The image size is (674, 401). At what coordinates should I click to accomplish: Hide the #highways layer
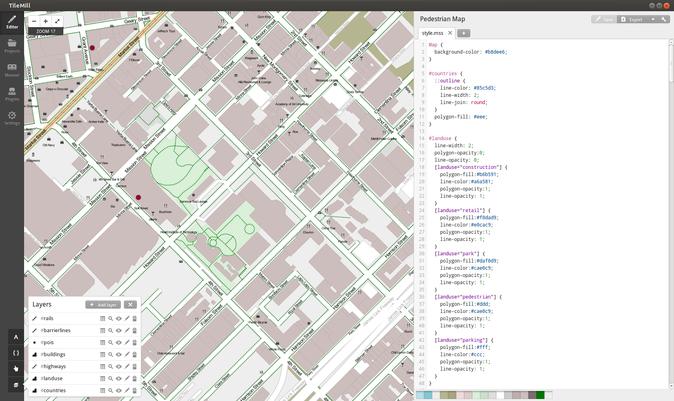[x=119, y=367]
